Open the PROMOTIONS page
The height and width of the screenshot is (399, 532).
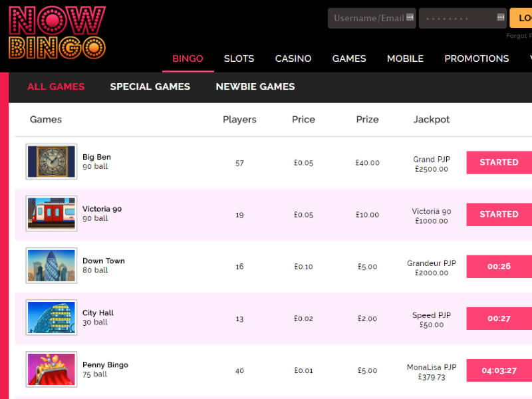tap(477, 59)
